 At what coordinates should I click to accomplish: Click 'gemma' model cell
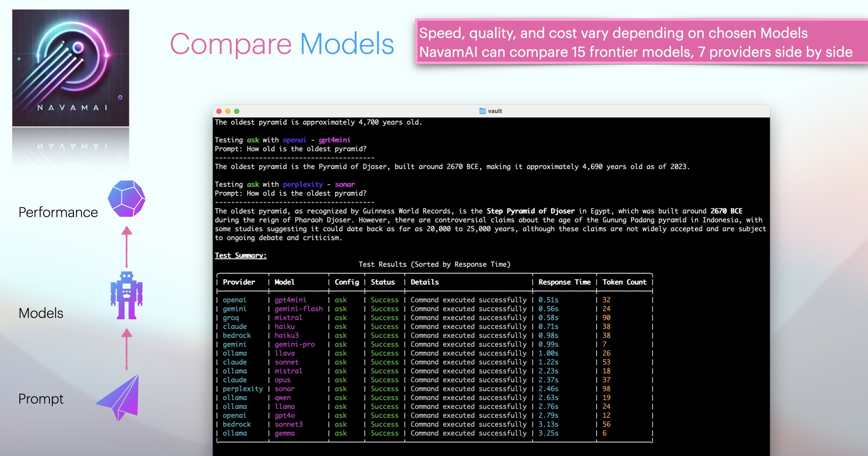coord(285,433)
